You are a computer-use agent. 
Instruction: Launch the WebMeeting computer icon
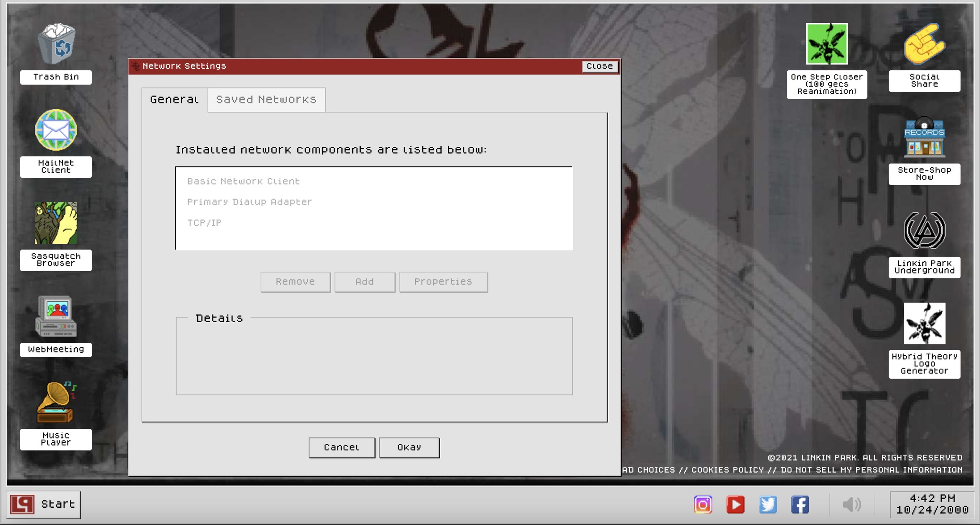(56, 317)
